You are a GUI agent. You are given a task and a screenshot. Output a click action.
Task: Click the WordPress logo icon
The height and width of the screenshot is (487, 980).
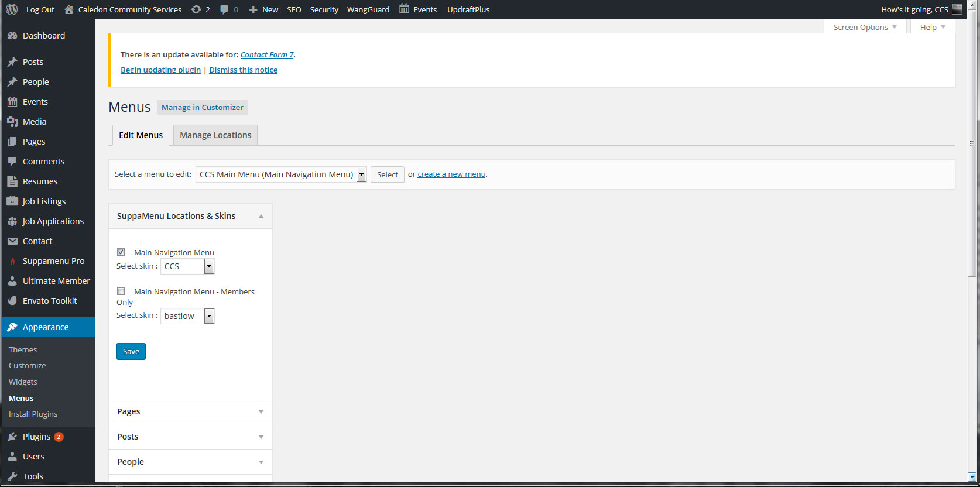click(x=12, y=9)
